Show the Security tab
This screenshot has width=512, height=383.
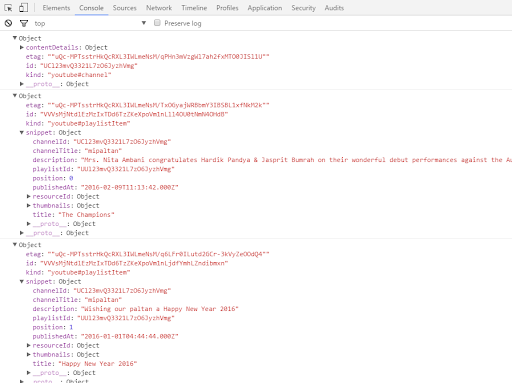[x=303, y=8]
